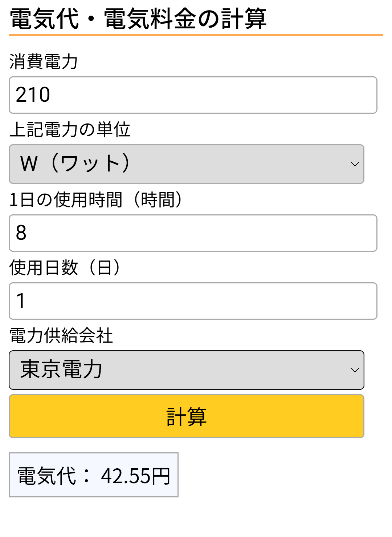Click the 電気代・電気料金の計算 page heading

tap(138, 19)
